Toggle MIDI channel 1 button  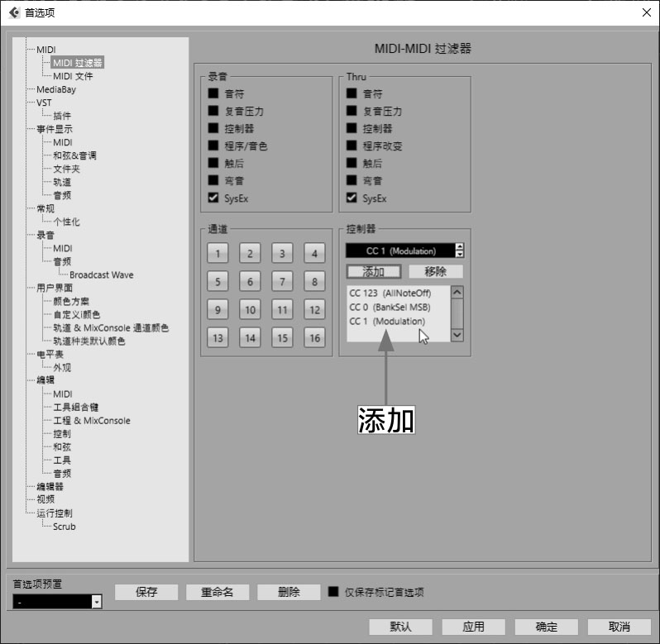click(218, 253)
